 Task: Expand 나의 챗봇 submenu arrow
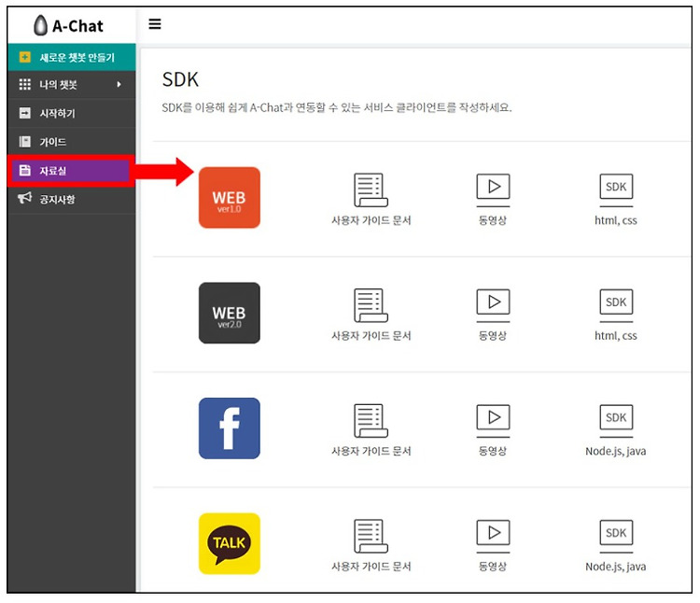(x=119, y=84)
